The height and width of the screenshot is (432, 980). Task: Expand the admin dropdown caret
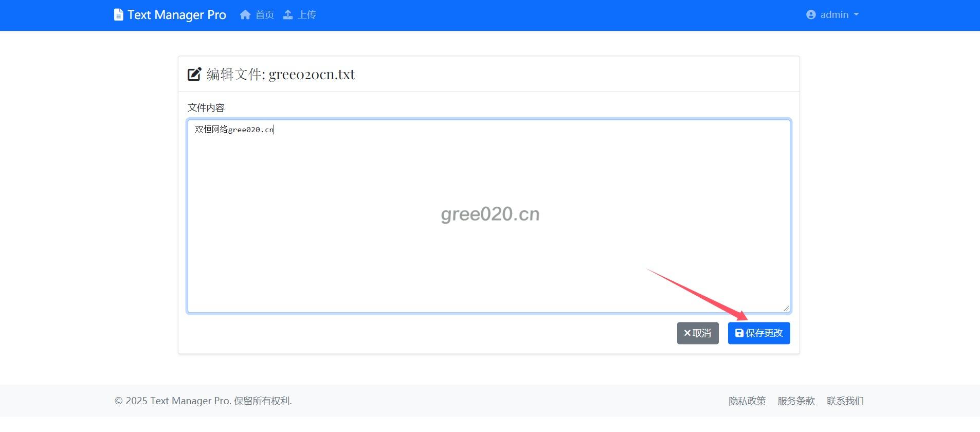856,15
